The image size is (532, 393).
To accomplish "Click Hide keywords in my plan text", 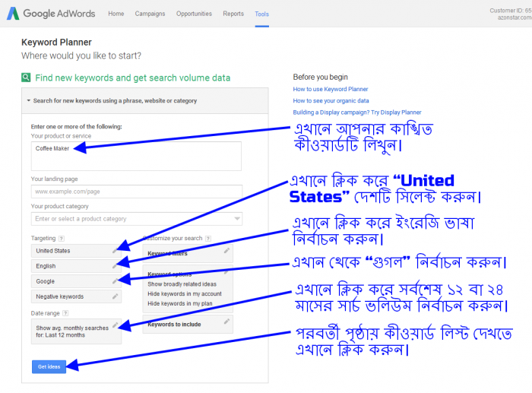I will (180, 303).
